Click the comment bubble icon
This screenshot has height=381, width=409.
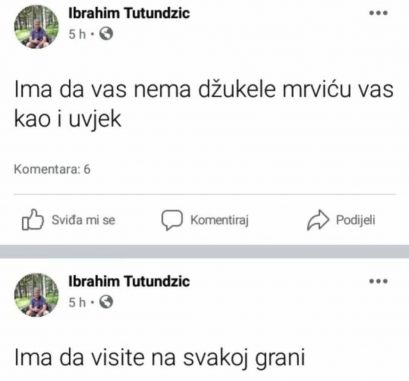(x=172, y=220)
